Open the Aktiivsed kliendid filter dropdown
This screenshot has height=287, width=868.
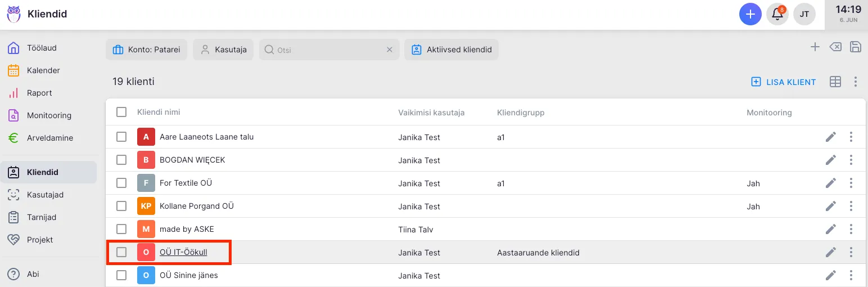(451, 50)
